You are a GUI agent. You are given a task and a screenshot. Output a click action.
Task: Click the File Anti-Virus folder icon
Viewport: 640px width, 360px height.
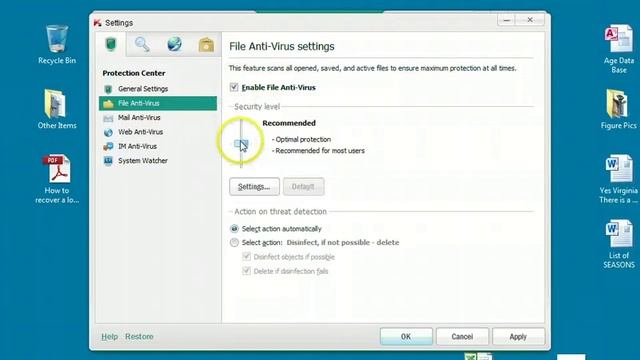(x=108, y=104)
